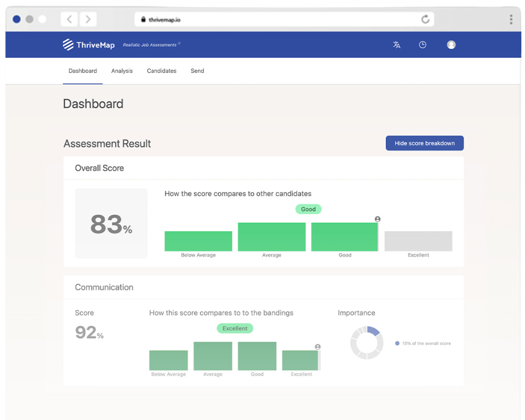Image resolution: width=525 pixels, height=420 pixels.
Task: Click the grey Overall Score Excellent bar
Action: [x=418, y=241]
